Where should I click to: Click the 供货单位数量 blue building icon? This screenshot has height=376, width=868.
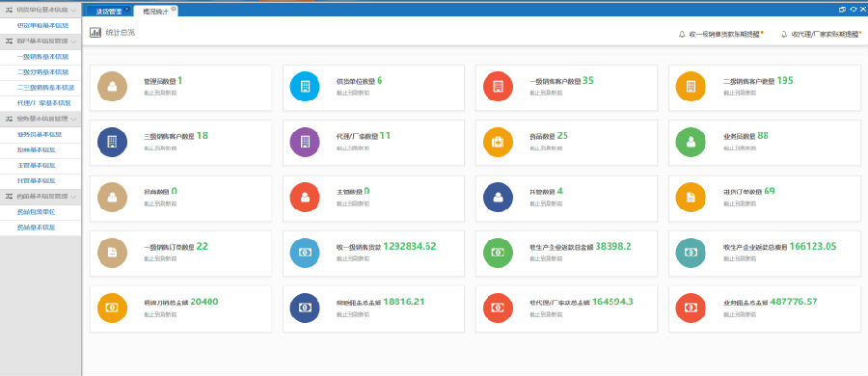[305, 87]
